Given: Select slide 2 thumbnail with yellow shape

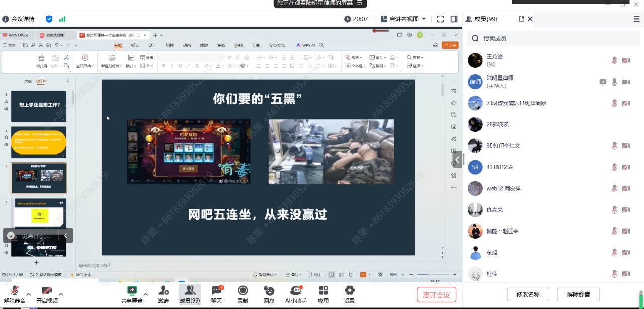Looking at the screenshot, I should [39, 142].
